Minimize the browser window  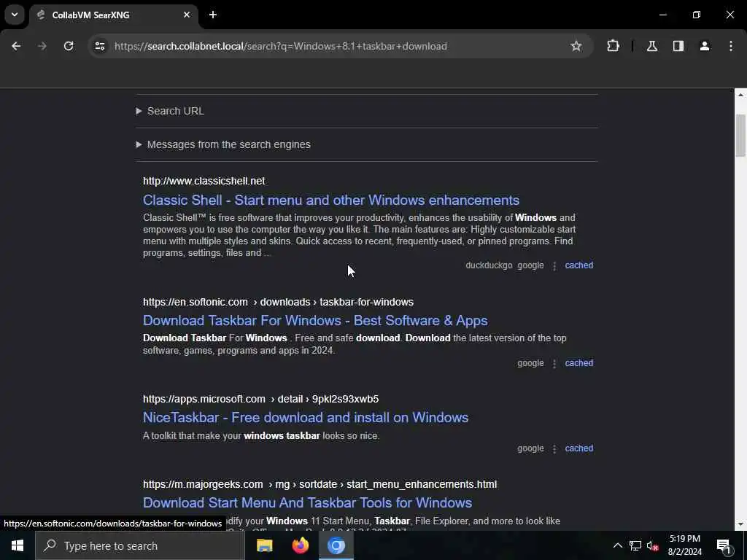point(662,15)
